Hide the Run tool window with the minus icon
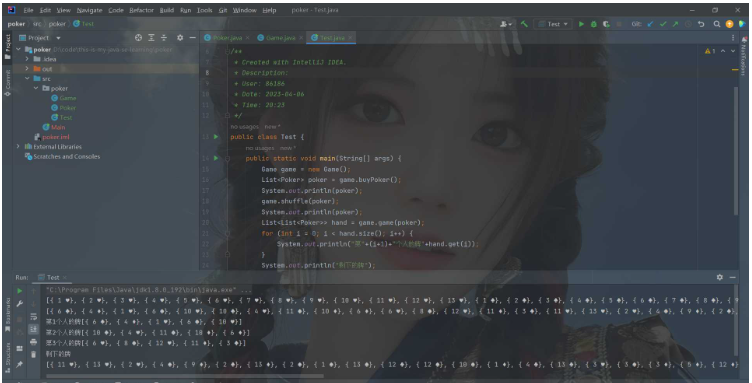 pos(732,277)
